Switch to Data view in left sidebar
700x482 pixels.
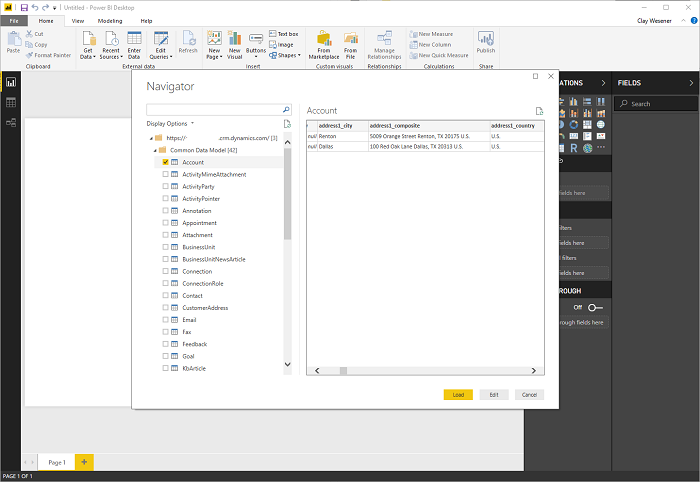(10, 102)
